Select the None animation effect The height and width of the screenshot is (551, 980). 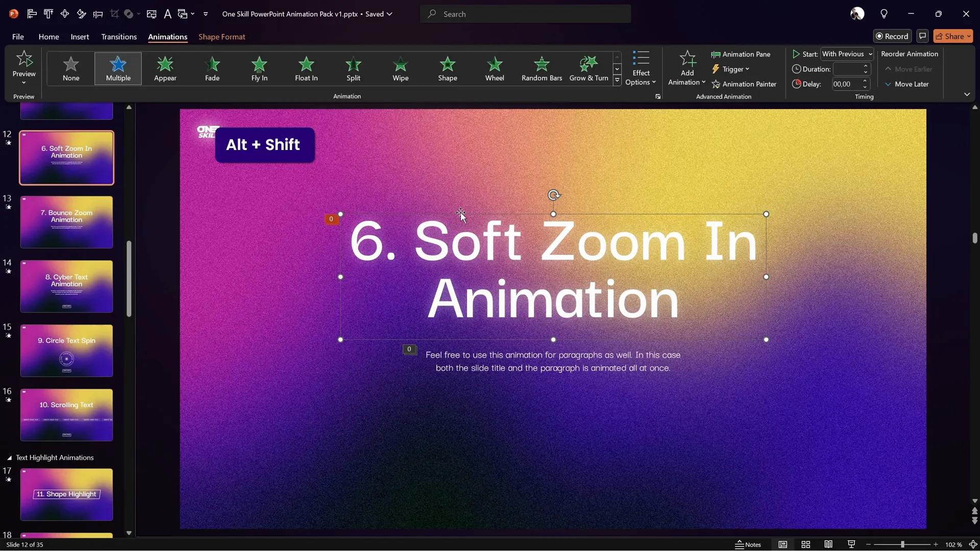coord(71,68)
